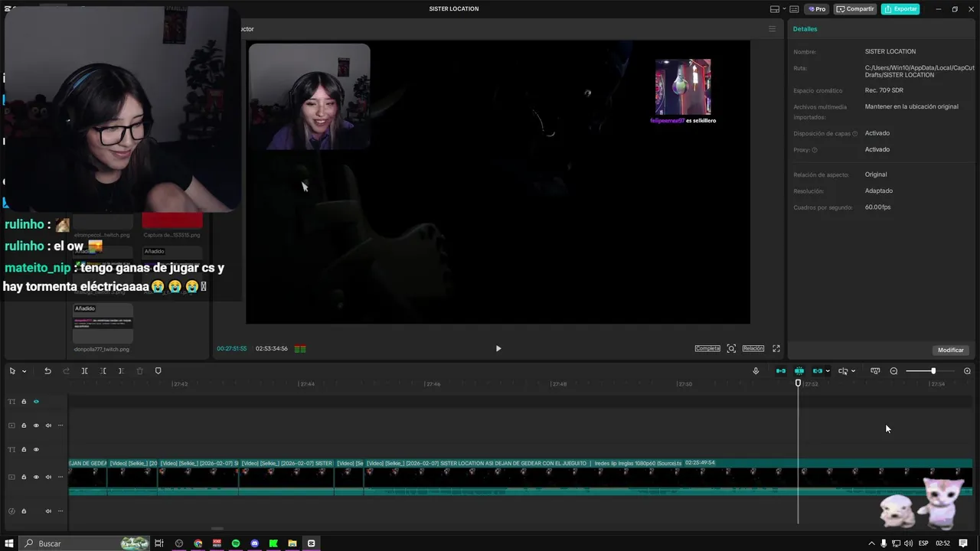Lock the main video track
980x551 pixels.
click(x=24, y=477)
